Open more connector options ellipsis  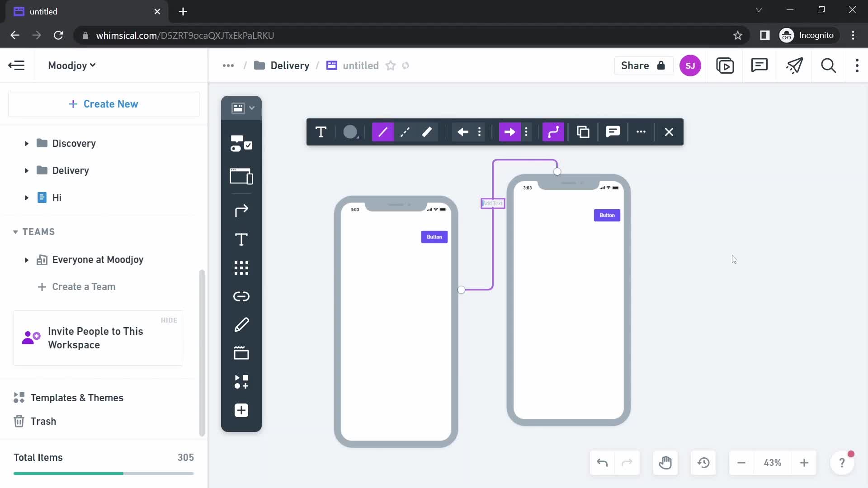tap(641, 132)
